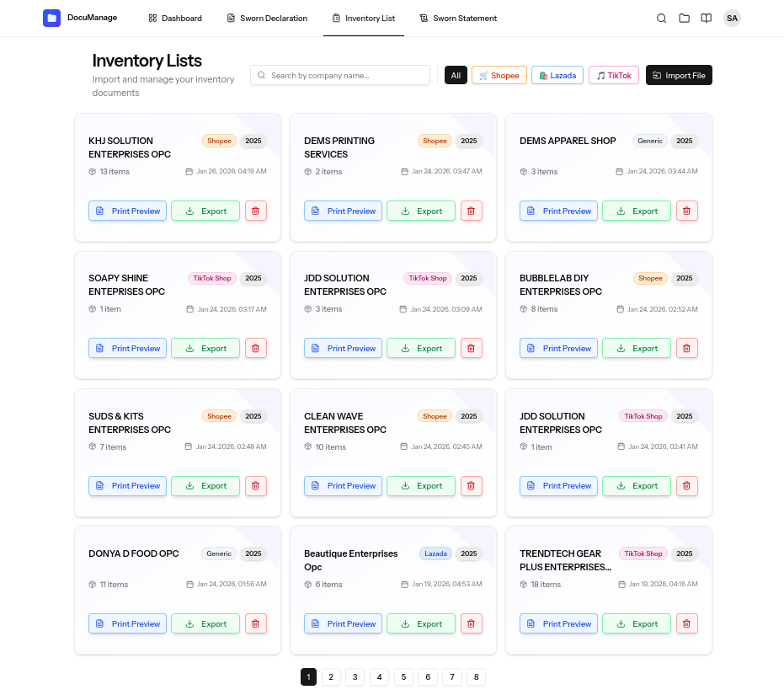Delete the DEMS PRINTING SERVICES list
Image resolution: width=784 pixels, height=695 pixels.
(471, 211)
